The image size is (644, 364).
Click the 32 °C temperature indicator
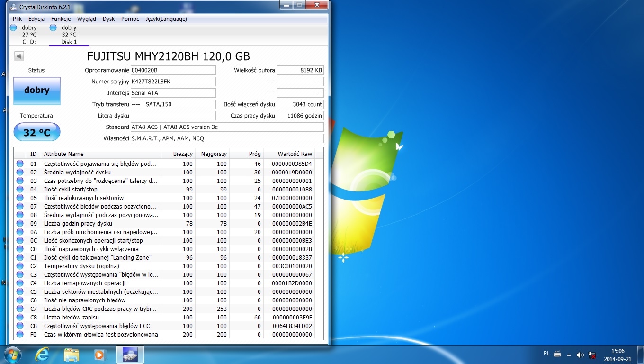pyautogui.click(x=37, y=132)
